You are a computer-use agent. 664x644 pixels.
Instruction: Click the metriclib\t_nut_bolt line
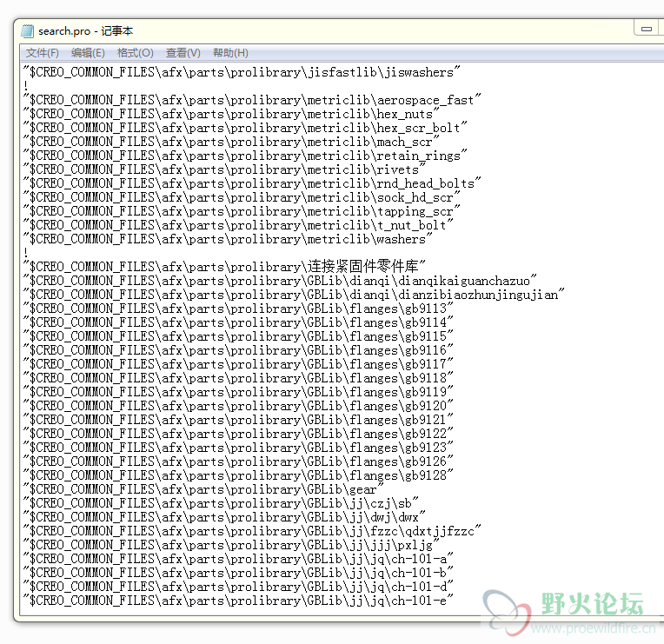tap(238, 225)
